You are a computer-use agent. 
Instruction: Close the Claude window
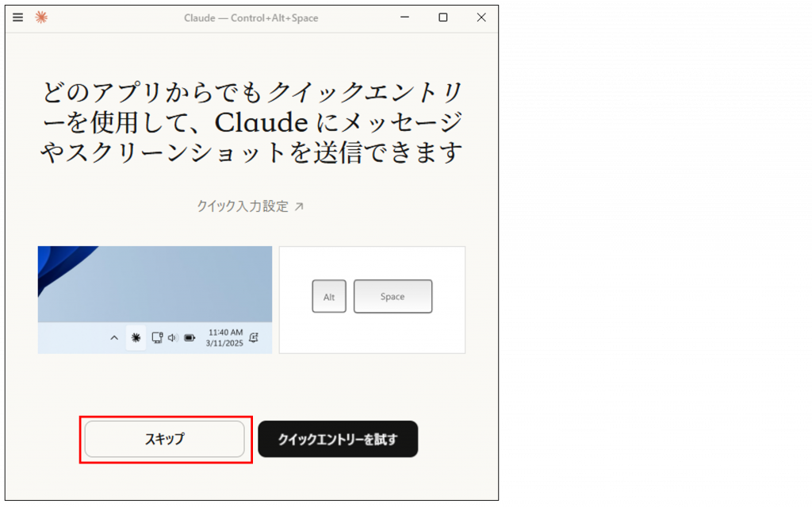(481, 17)
